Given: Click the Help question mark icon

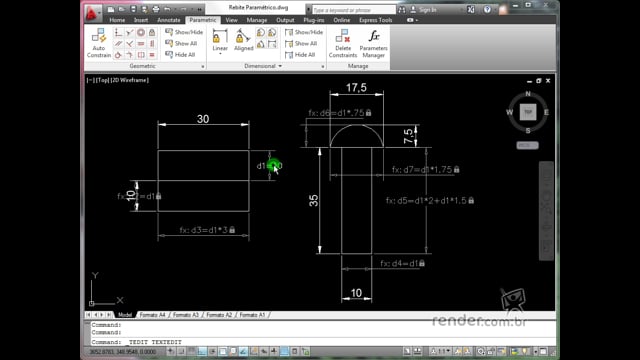Looking at the screenshot, I should click(x=487, y=9).
